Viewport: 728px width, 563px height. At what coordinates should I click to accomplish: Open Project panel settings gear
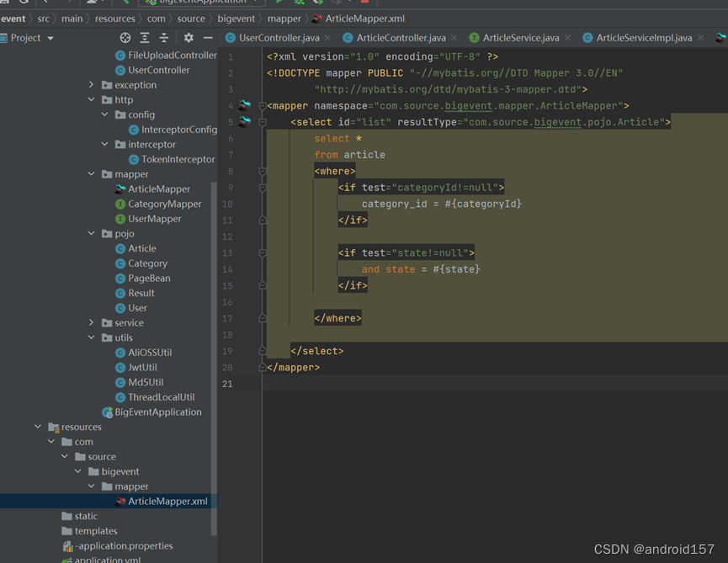point(189,38)
